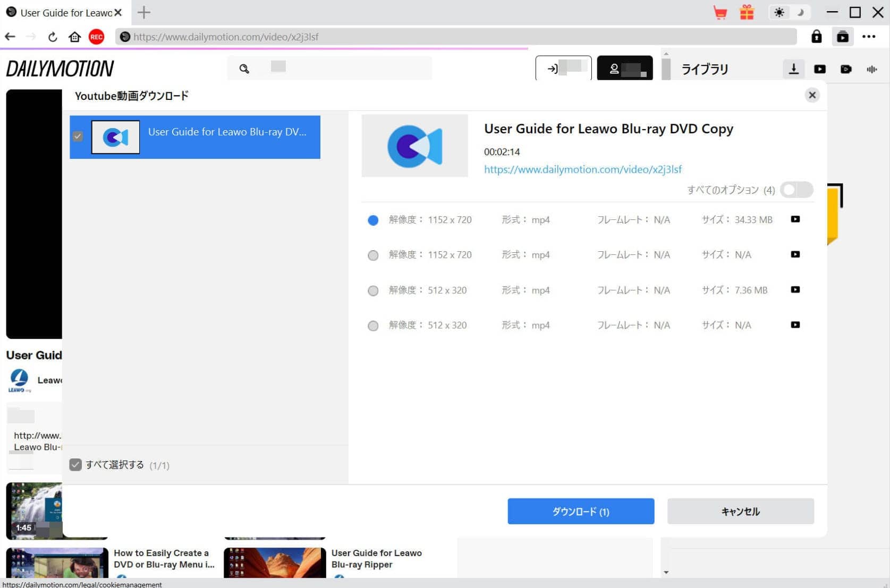
Task: Click the video thumbnail showing 1:45
Action: coord(34,510)
